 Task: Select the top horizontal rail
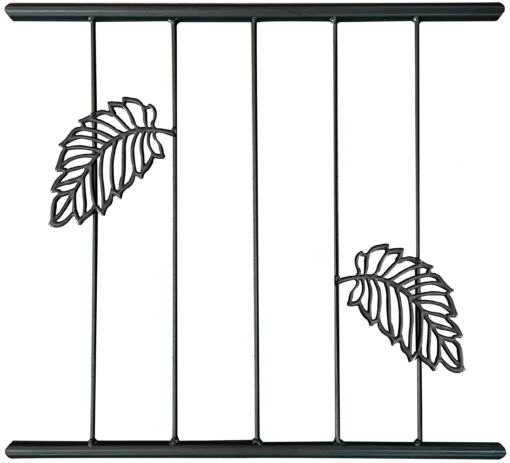[255, 12]
